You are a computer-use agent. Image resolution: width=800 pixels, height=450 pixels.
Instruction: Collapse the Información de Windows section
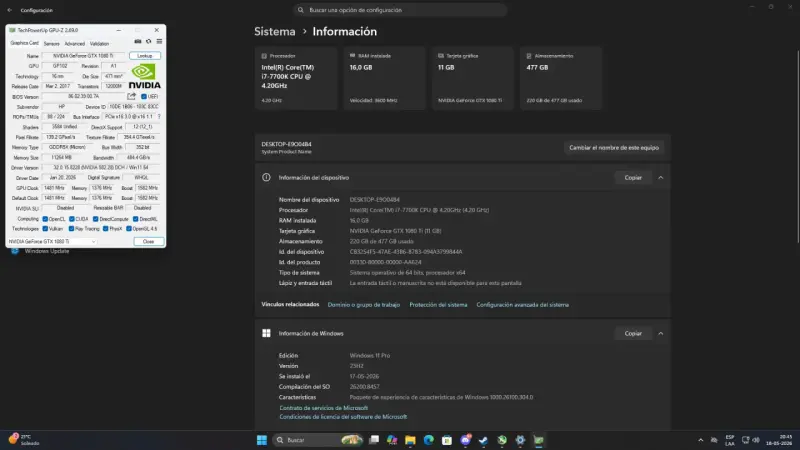coord(661,333)
